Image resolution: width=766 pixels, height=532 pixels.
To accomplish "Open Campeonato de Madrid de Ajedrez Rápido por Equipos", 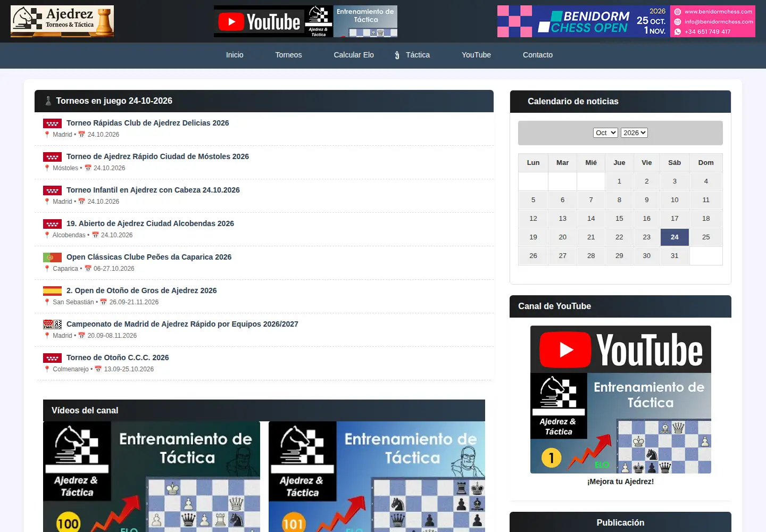I will coord(182,324).
